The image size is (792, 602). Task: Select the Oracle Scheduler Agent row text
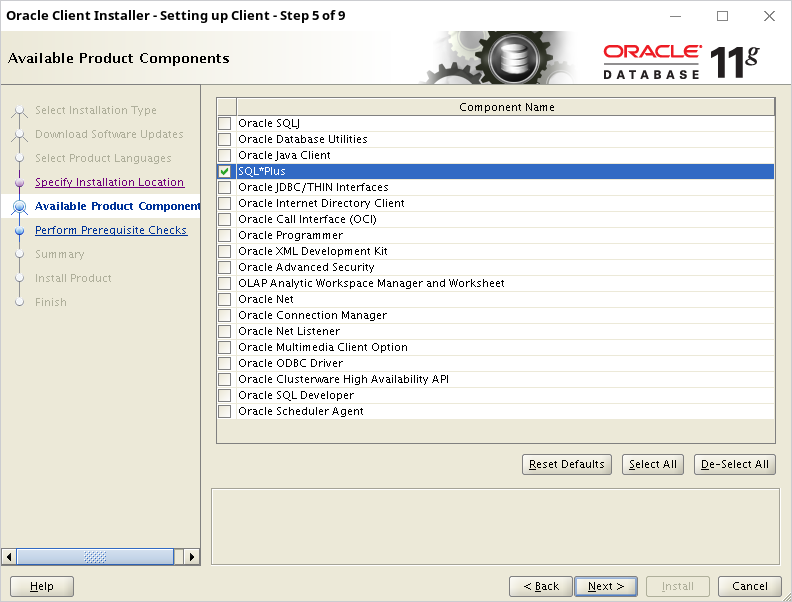(301, 411)
